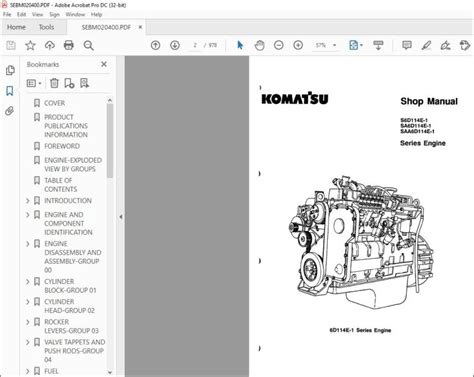Click the Stamp tool icon
The height and width of the screenshot is (377, 474).
[465, 45]
